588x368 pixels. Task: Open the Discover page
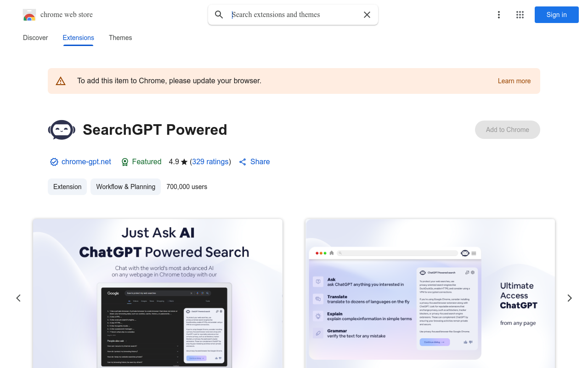(35, 38)
